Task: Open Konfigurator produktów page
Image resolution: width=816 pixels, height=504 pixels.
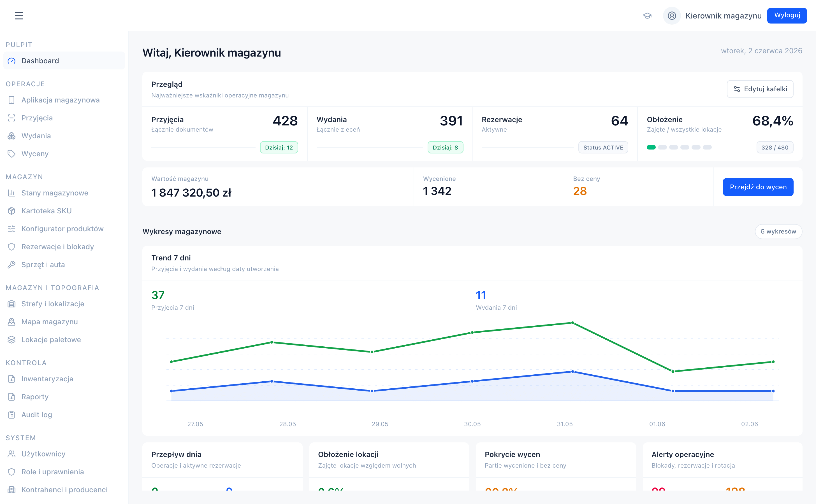Action: point(64,229)
